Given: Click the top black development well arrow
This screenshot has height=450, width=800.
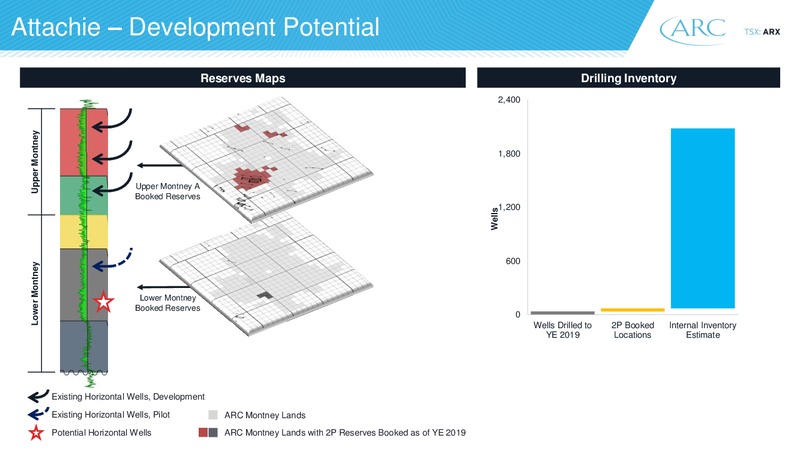Looking at the screenshot, I should click(x=112, y=120).
